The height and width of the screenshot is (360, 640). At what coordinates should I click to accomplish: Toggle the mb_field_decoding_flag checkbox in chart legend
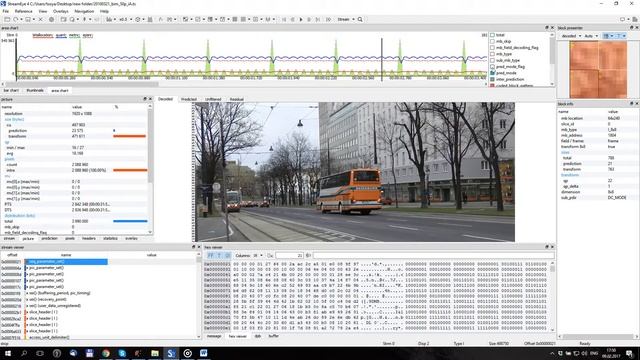coord(492,48)
